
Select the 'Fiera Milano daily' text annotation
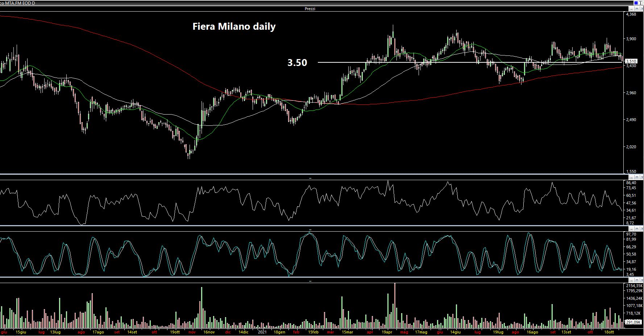[234, 26]
